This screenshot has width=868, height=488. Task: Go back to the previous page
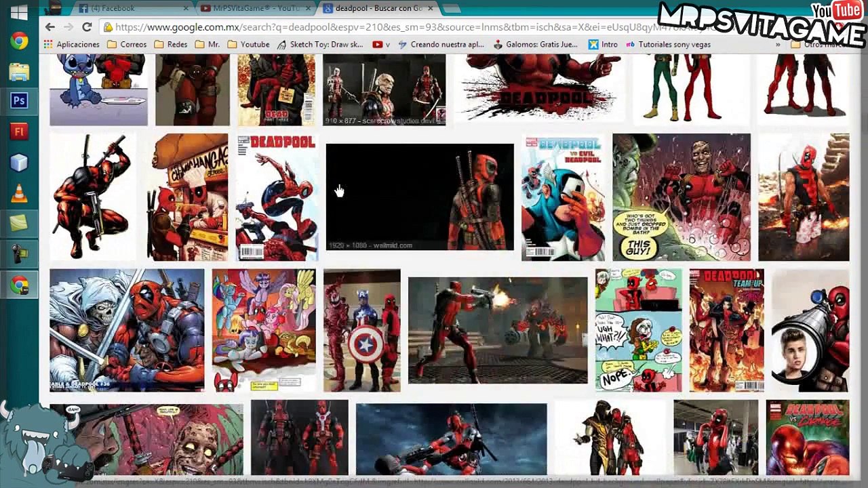click(x=50, y=26)
